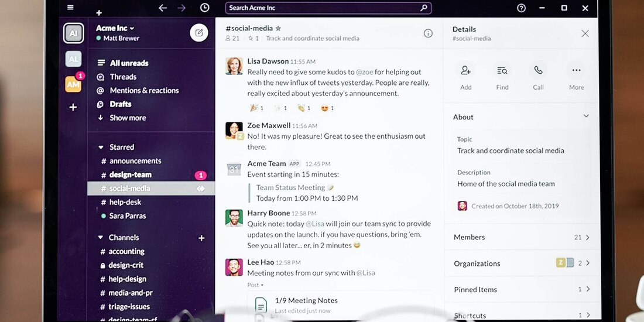Screen dimensions: 644x322
Task: Click Zoe Maxwell's avatar
Action: coord(234,131)
